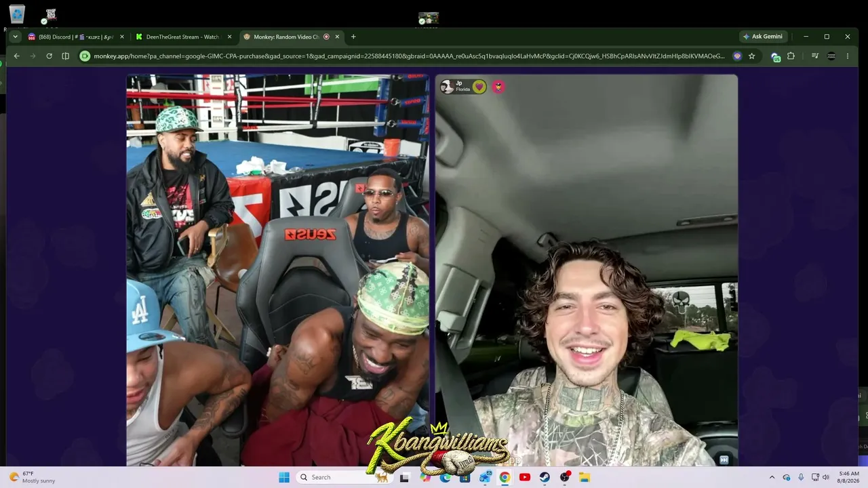This screenshot has height=488, width=868.
Task: Click Jp's profile avatar
Action: (x=447, y=86)
